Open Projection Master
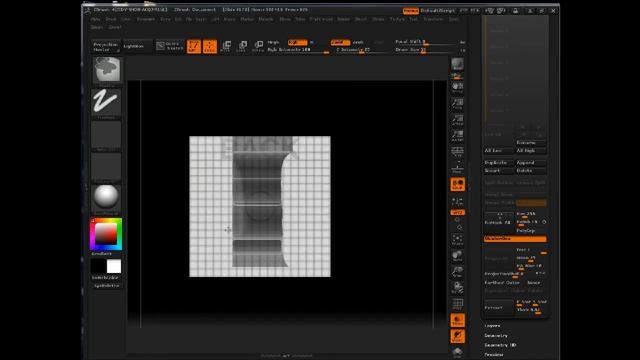Viewport: 640px width, 360px height. pos(105,47)
